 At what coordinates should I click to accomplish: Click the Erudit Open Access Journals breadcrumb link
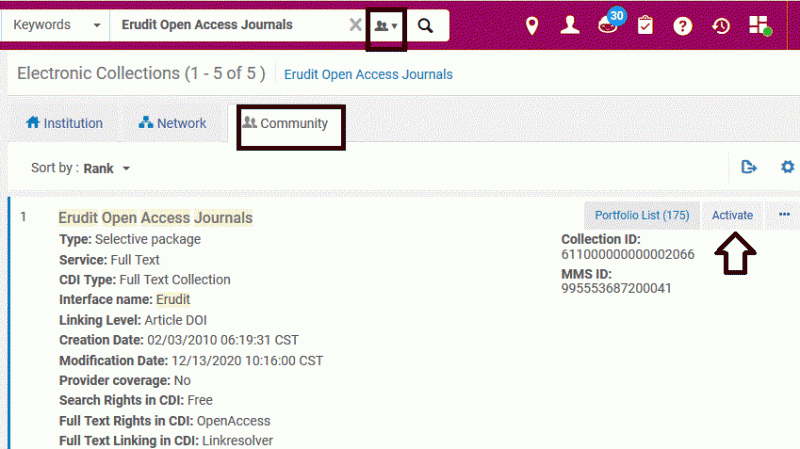click(368, 74)
